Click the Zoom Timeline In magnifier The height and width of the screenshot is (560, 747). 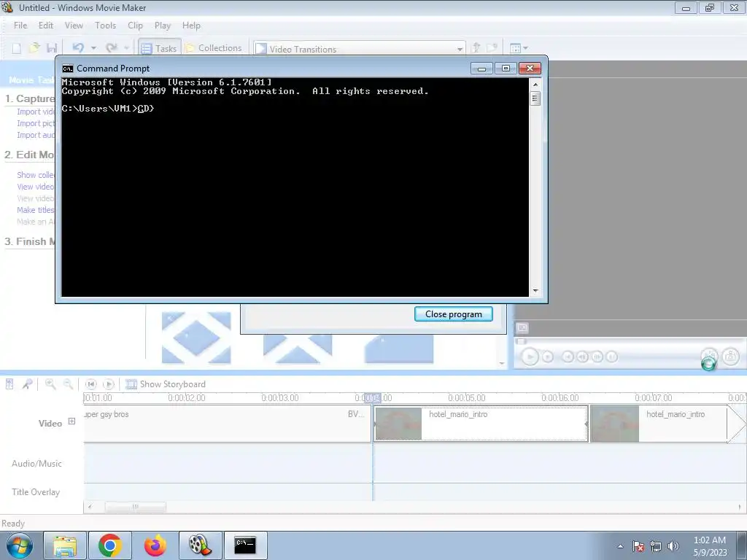tap(50, 384)
